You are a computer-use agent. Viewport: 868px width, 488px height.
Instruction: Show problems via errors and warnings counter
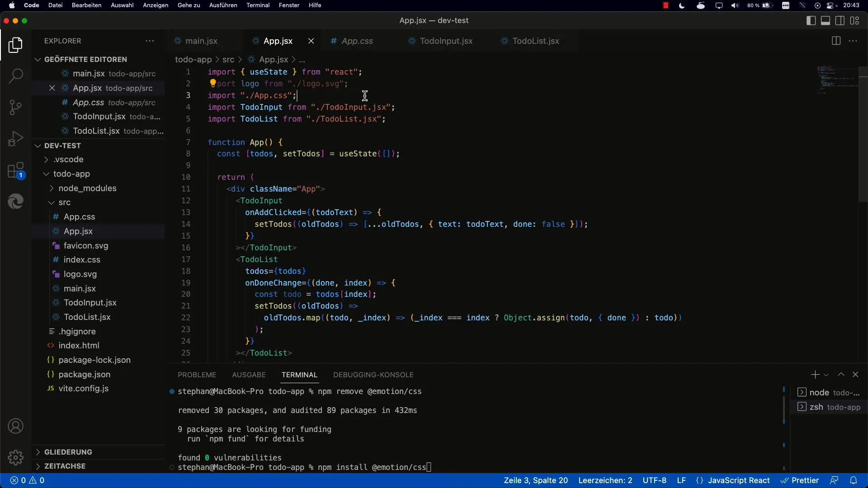point(28,480)
